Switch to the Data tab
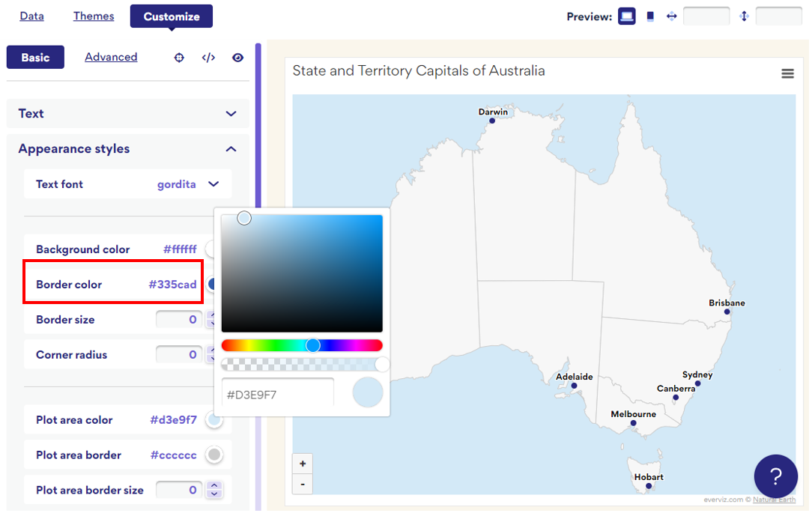 [31, 15]
